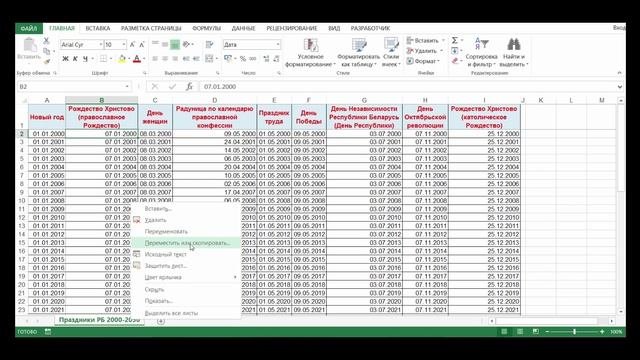Viewport: 640px width, 360px height.
Task: Activate the Format Painter brush
Action: pyautogui.click(x=46, y=61)
